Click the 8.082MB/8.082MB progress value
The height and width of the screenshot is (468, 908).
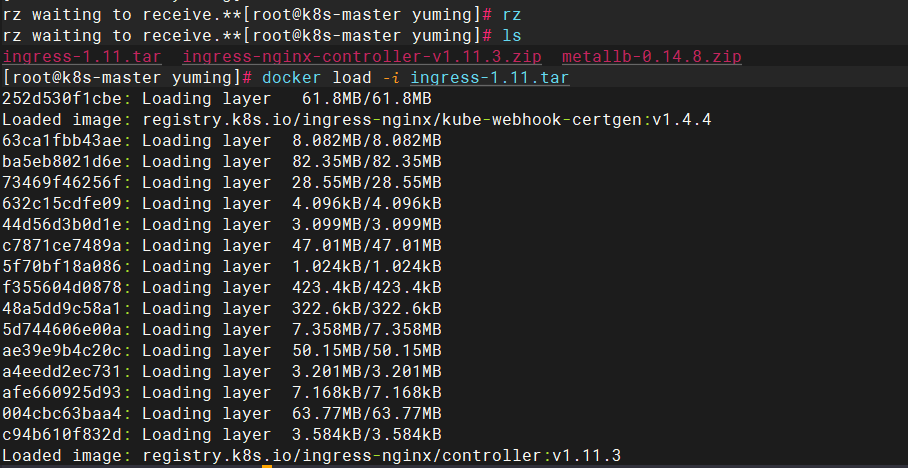click(367, 141)
